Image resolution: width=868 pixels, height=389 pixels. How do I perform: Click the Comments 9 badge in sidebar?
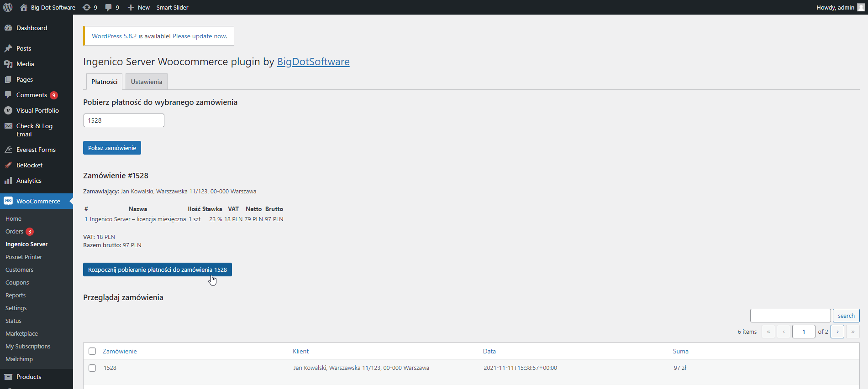[x=54, y=95]
